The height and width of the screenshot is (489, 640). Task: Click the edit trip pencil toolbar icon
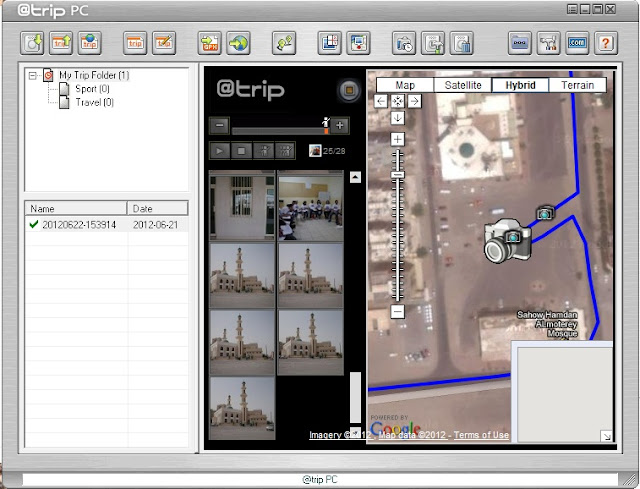pos(164,43)
